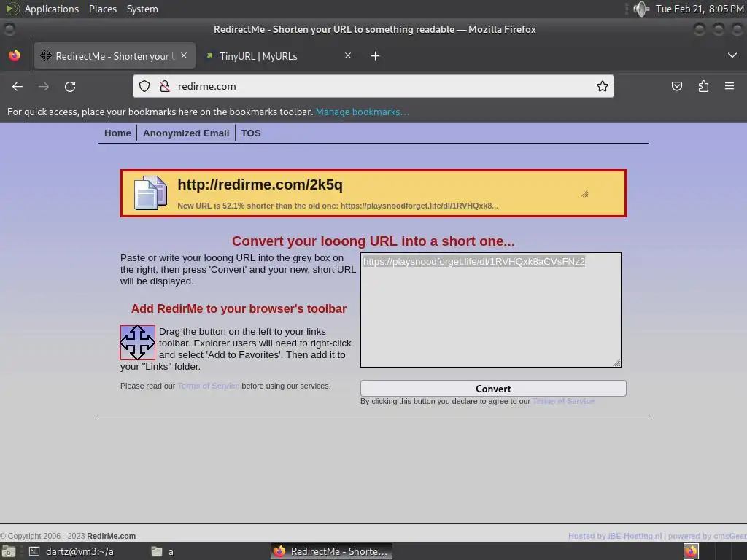The height and width of the screenshot is (560, 747).
Task: Open the RedirMe.com footer link
Action: (112, 536)
